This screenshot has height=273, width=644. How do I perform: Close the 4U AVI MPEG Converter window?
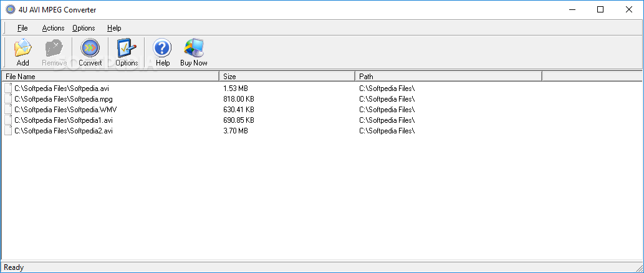629,9
